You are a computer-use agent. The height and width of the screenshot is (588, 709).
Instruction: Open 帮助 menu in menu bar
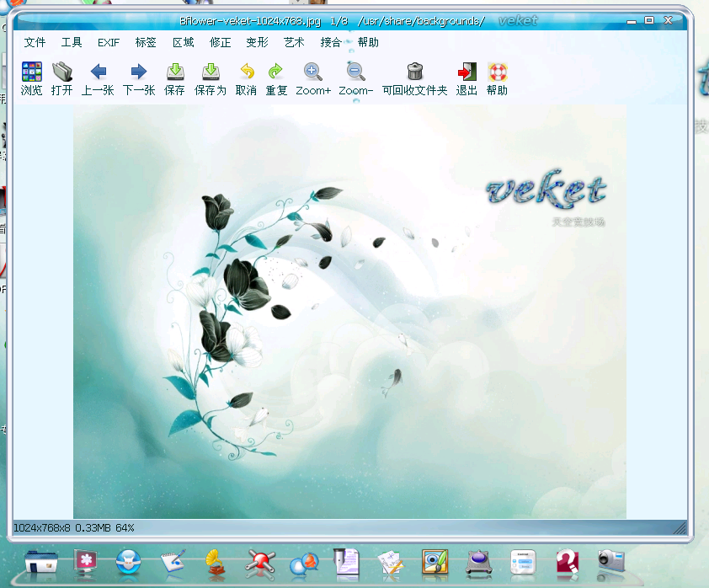coord(368,42)
